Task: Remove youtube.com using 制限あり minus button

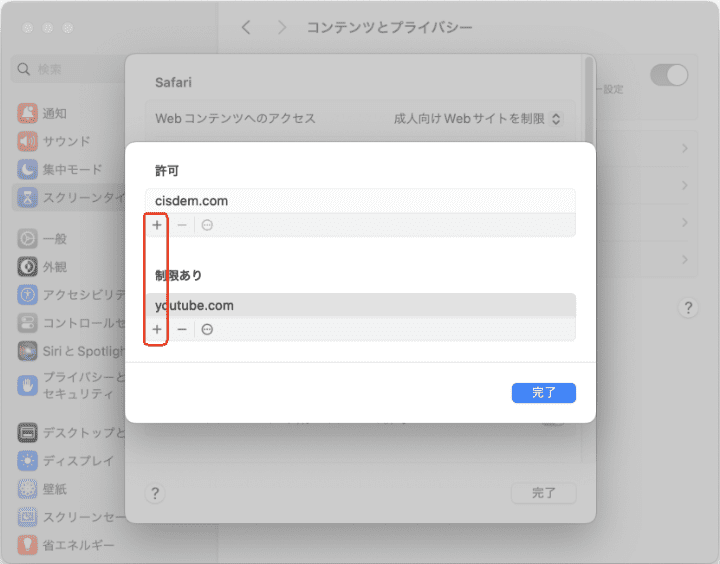Action: (182, 329)
